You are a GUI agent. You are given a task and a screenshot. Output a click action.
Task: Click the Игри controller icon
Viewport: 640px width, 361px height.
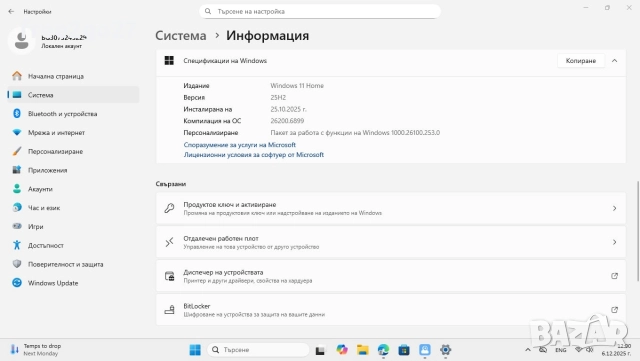[x=17, y=226]
